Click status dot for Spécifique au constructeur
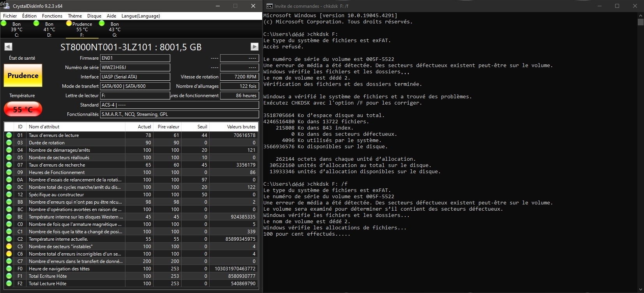The image size is (644, 293). pyautogui.click(x=9, y=195)
